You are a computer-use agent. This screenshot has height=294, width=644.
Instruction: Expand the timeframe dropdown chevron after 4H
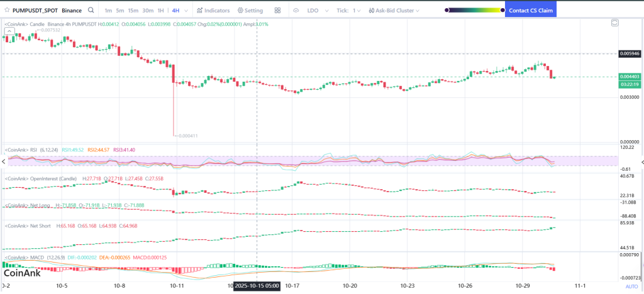point(187,11)
